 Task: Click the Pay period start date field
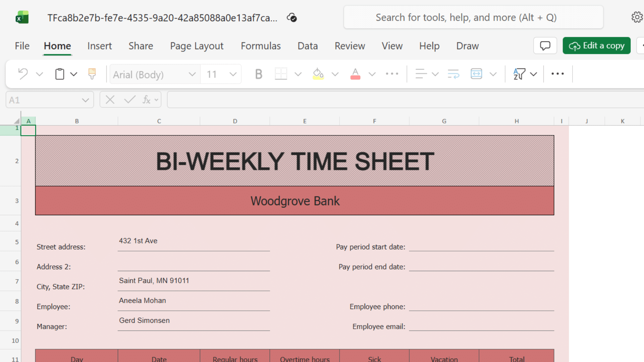[x=481, y=242]
